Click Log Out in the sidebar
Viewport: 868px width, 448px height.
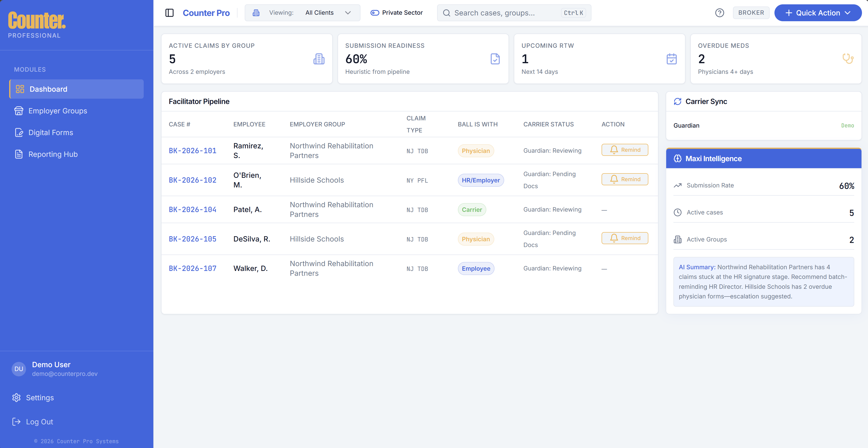40,422
